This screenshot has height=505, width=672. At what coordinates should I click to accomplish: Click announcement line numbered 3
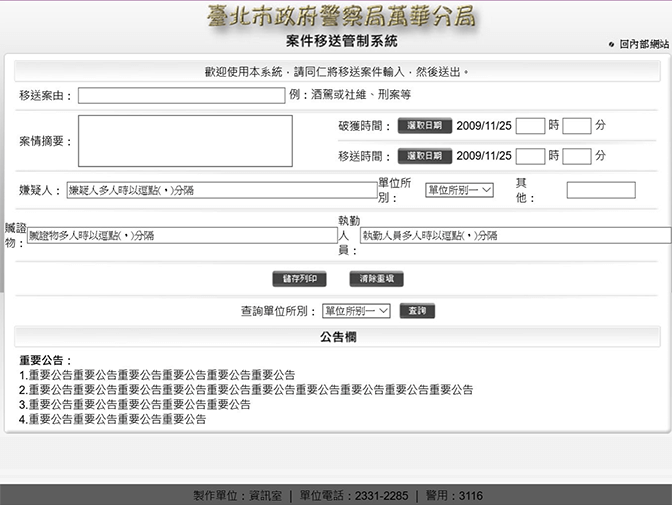coord(135,404)
